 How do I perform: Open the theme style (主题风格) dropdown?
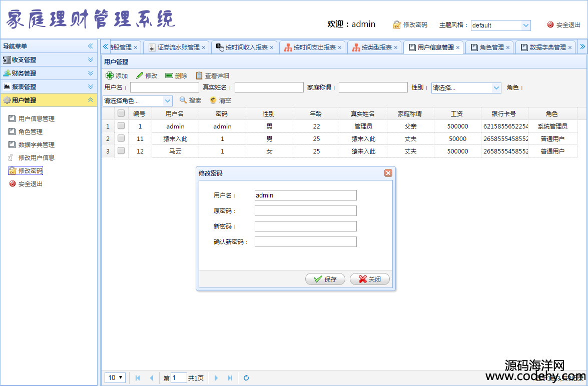tap(525, 25)
